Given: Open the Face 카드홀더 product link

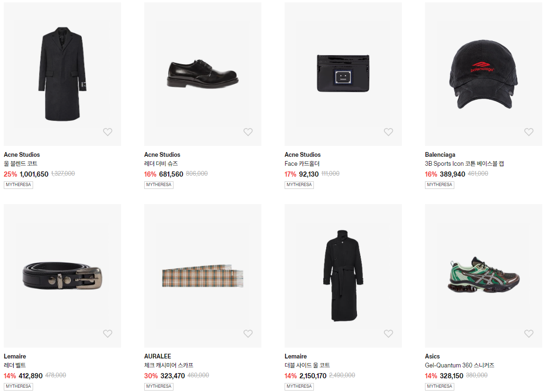Looking at the screenshot, I should [302, 164].
